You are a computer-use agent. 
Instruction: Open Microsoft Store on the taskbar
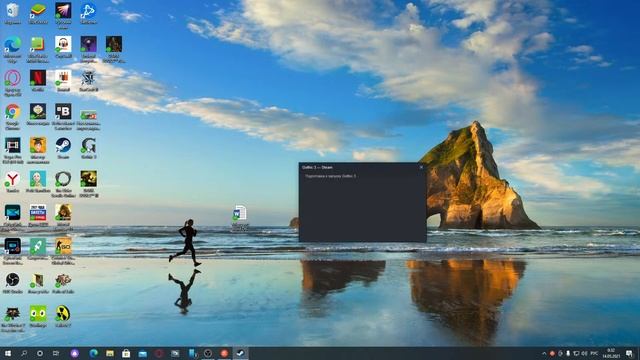click(x=126, y=353)
